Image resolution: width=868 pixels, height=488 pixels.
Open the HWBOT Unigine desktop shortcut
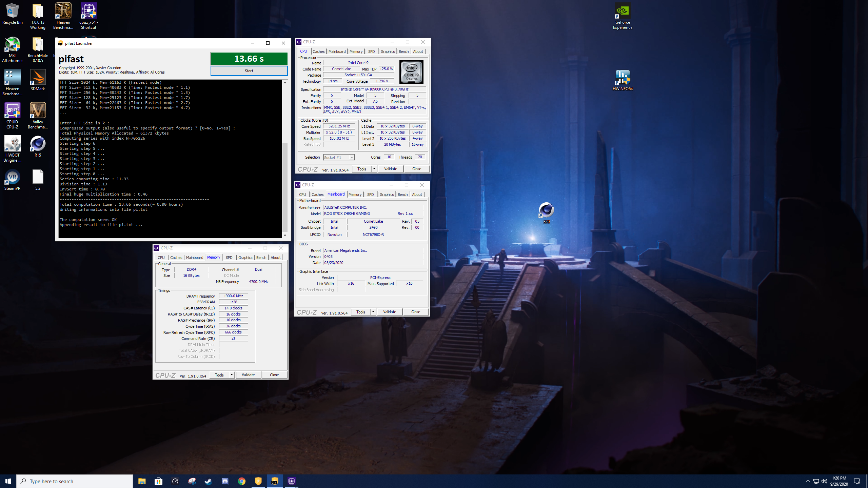[12, 149]
